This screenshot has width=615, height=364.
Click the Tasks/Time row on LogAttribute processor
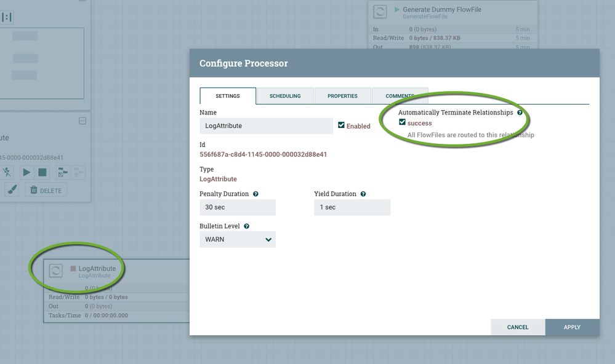click(x=116, y=315)
